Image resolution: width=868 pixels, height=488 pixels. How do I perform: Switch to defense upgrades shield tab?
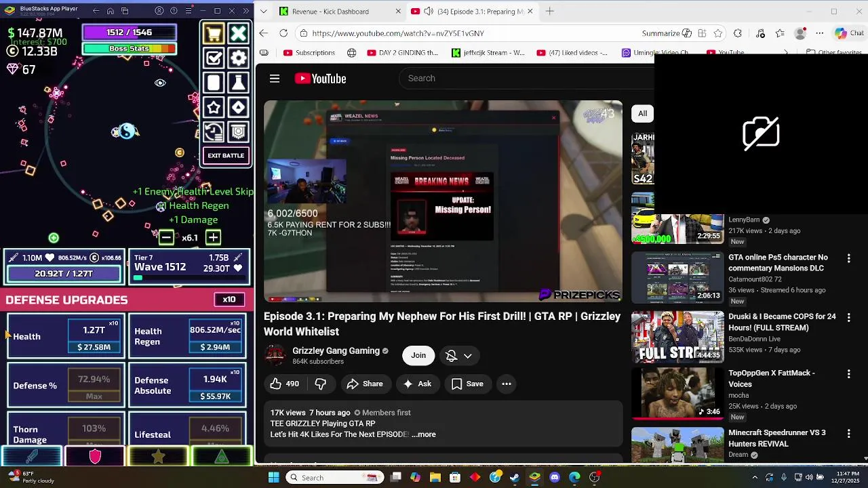95,457
